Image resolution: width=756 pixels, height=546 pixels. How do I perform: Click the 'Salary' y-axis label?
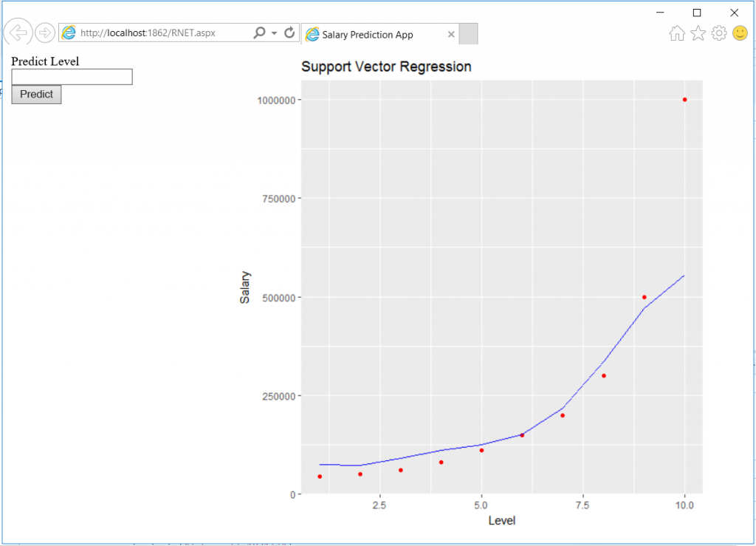(245, 287)
